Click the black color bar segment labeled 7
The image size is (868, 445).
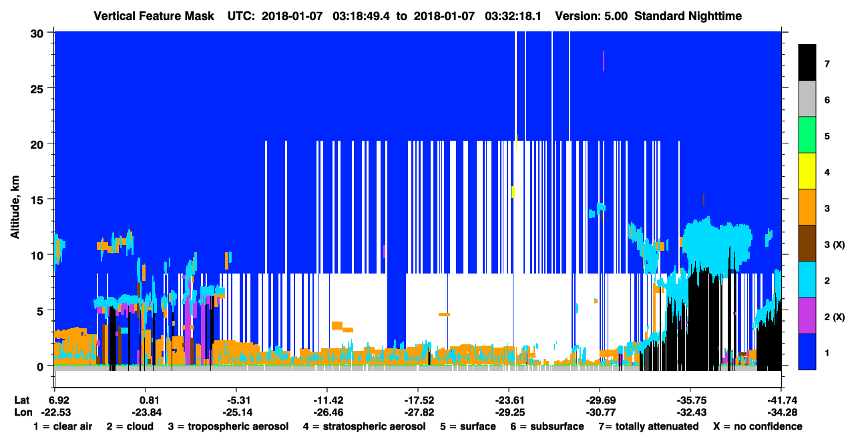click(807, 63)
